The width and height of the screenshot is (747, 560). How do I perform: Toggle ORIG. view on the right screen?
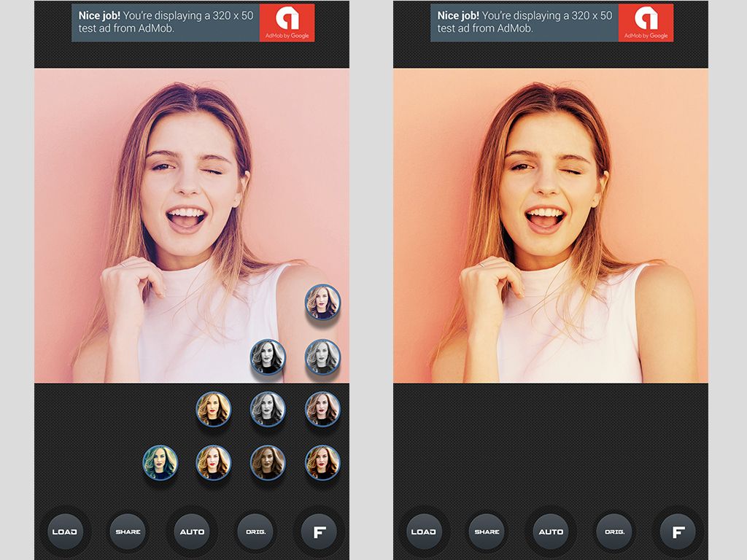pyautogui.click(x=614, y=532)
